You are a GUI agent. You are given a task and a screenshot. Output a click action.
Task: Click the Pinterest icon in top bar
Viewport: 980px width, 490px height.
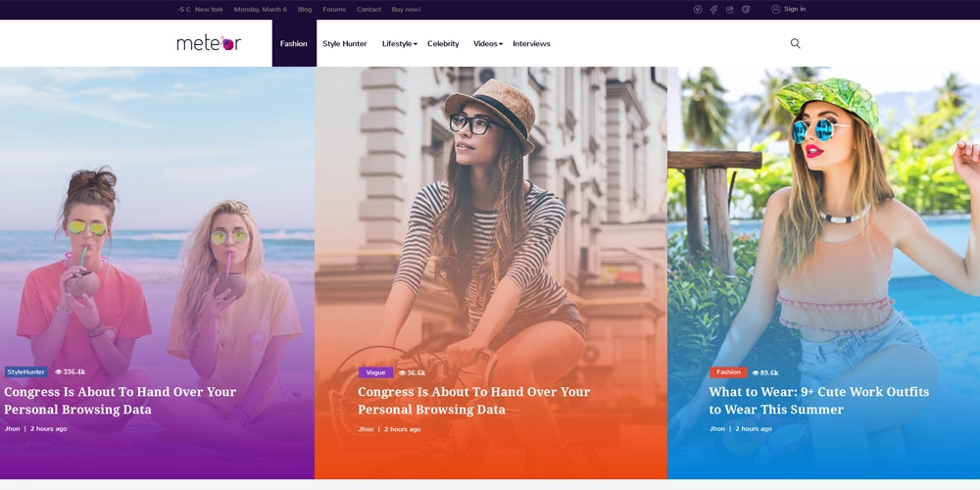698,10
